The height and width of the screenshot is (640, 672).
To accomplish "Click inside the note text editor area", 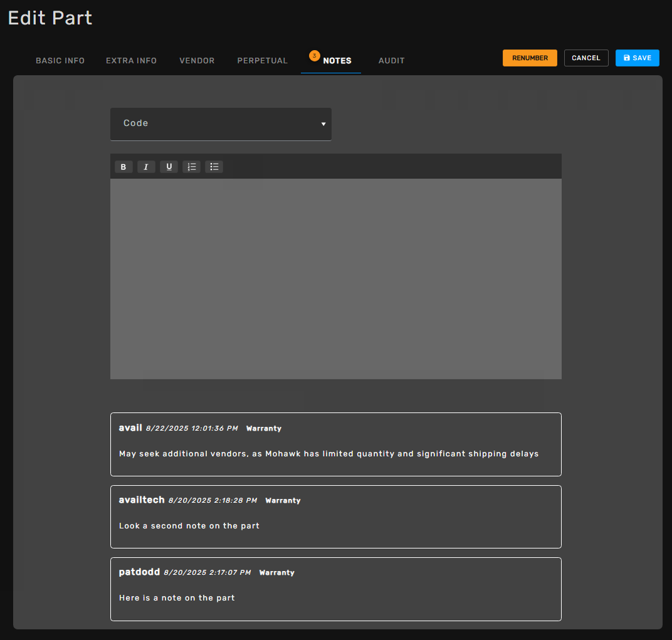I will point(335,278).
